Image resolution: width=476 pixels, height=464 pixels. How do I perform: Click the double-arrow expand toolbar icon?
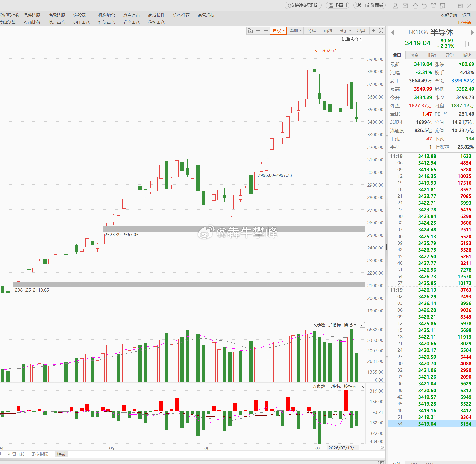pyautogui.click(x=373, y=31)
